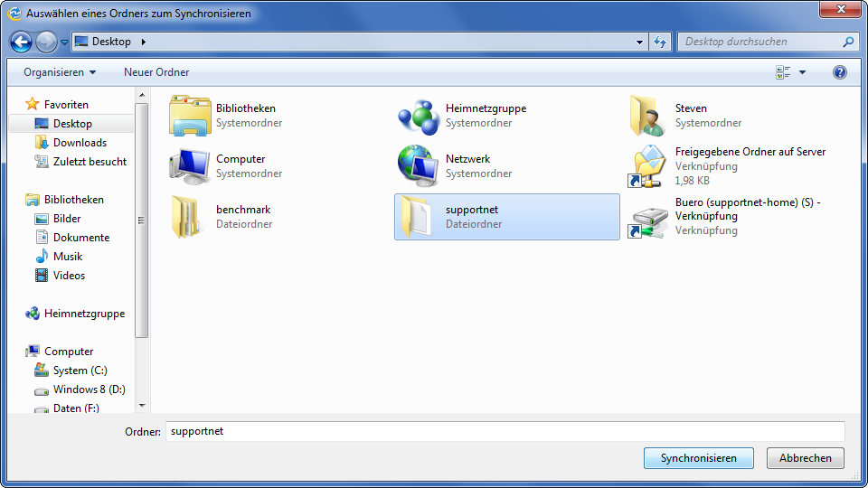Select the Steven item label
Screen dimensions: 868x488
point(691,108)
